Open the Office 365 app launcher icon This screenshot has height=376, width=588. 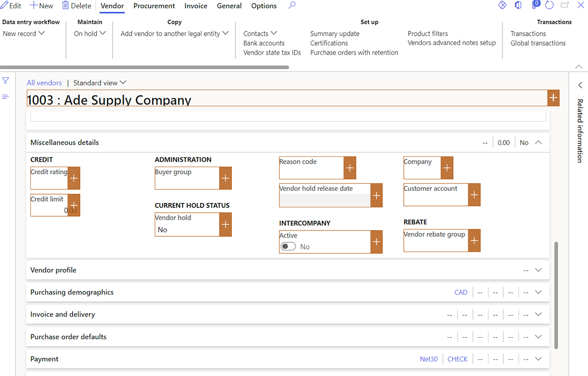click(x=518, y=5)
